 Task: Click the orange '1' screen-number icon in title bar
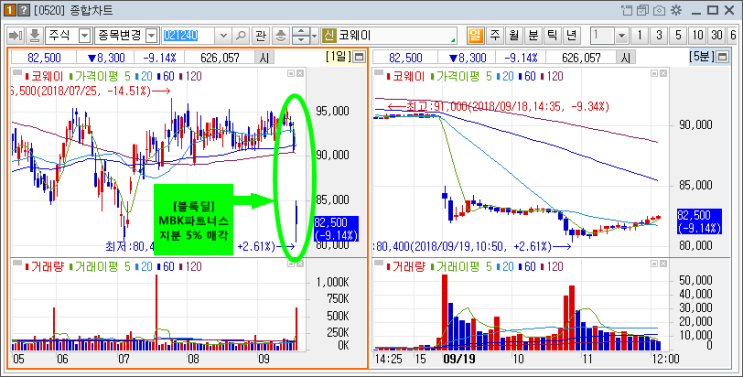[x=9, y=10]
